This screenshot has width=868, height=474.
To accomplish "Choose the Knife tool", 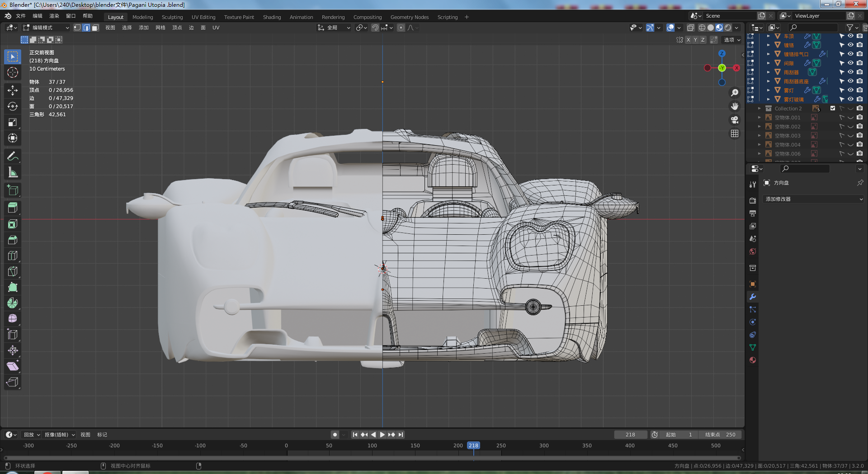I will (x=13, y=272).
